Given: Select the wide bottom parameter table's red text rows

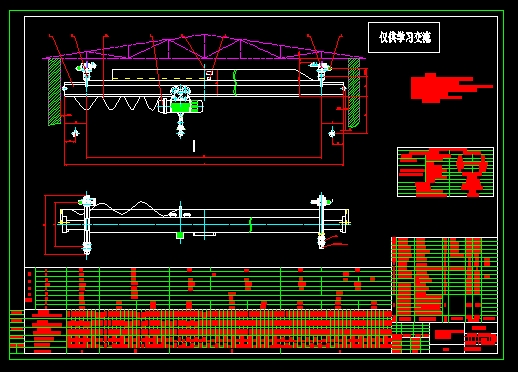Looking at the screenshot, I should click(x=229, y=329).
